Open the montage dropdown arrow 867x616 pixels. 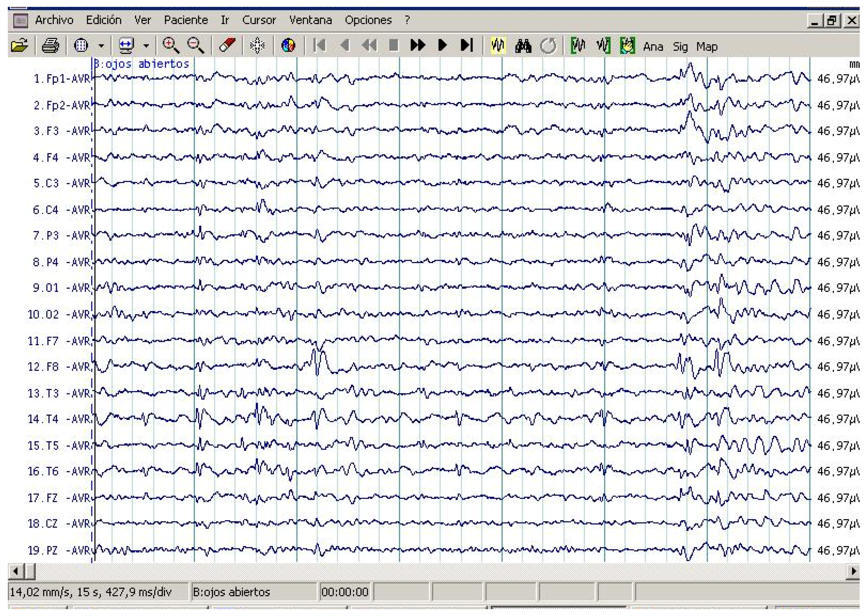tap(102, 46)
